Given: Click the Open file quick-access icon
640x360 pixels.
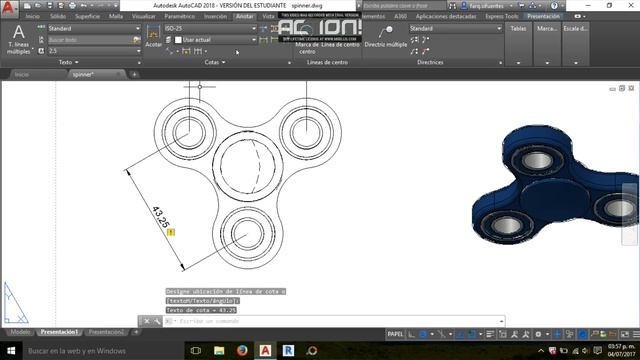Looking at the screenshot, I should 38,6.
